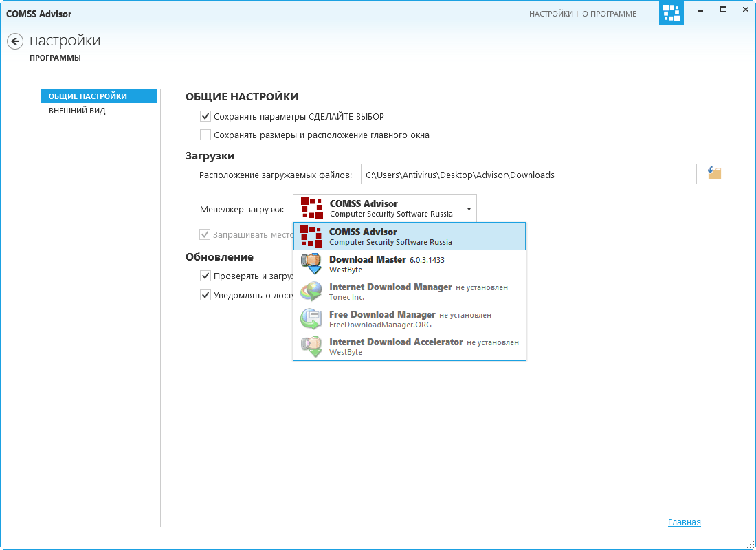Choose Free Download Manager option
The image size is (756, 550).
(x=410, y=319)
